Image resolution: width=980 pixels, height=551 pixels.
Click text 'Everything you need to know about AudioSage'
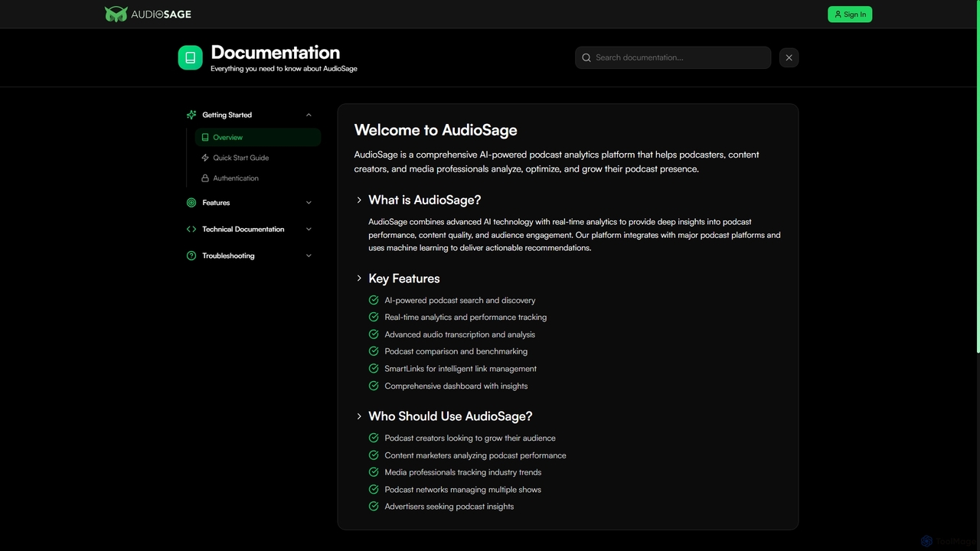tap(284, 69)
